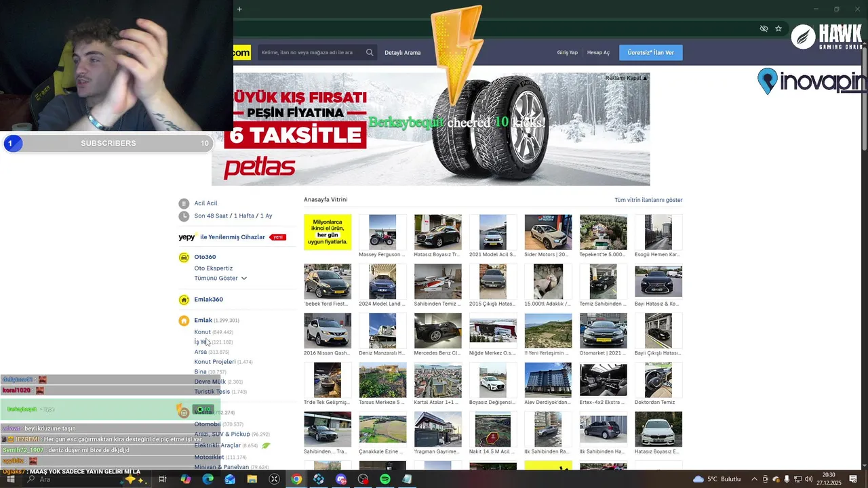Click the red yeni badge

click(277, 237)
